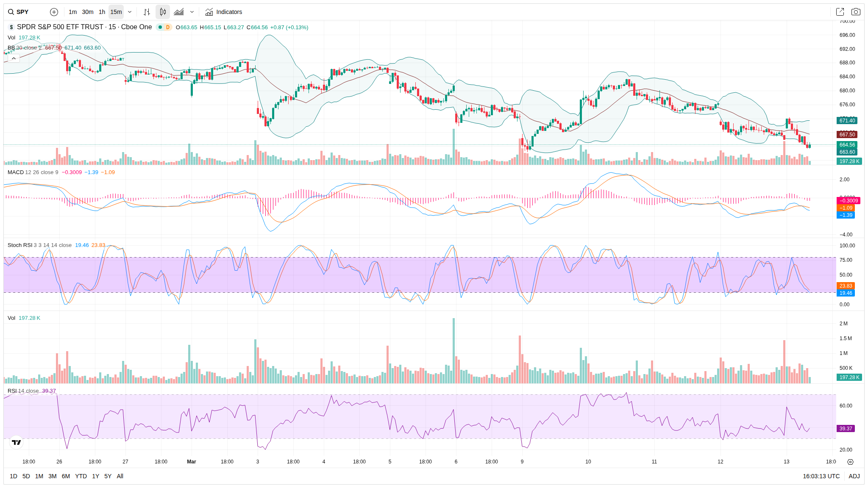Expand the chart style dropdown arrow
868x488 pixels.
coord(192,12)
